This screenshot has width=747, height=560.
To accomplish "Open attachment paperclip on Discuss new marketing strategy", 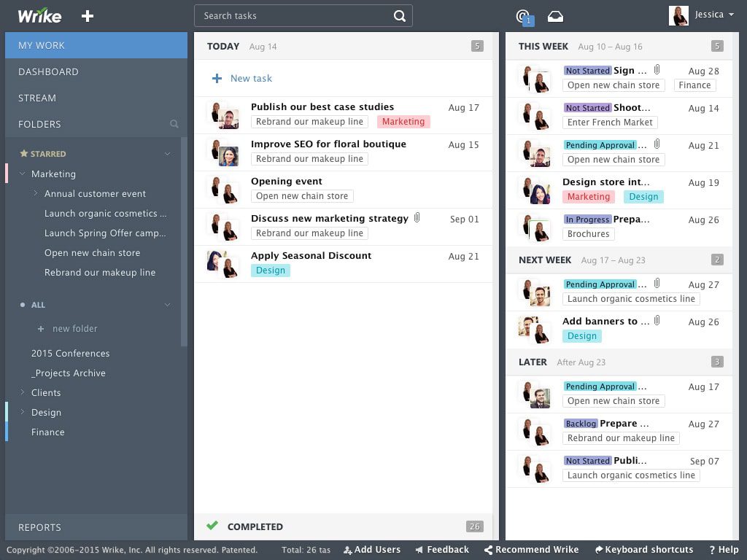I will coord(417,218).
